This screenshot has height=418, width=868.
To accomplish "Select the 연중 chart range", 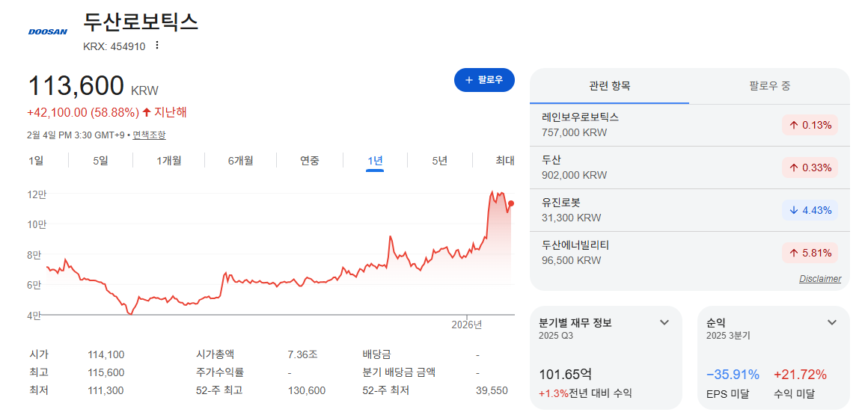I will click(x=310, y=161).
